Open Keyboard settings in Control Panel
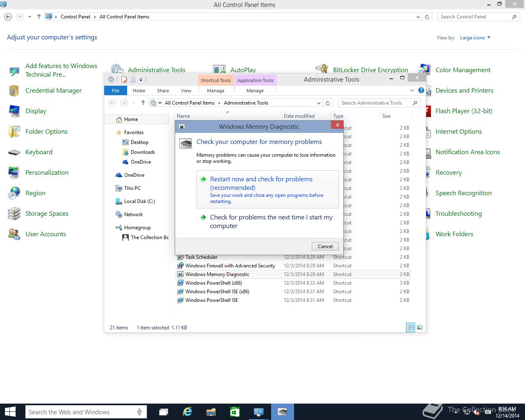Screen dimensions: 525x420 [39, 152]
